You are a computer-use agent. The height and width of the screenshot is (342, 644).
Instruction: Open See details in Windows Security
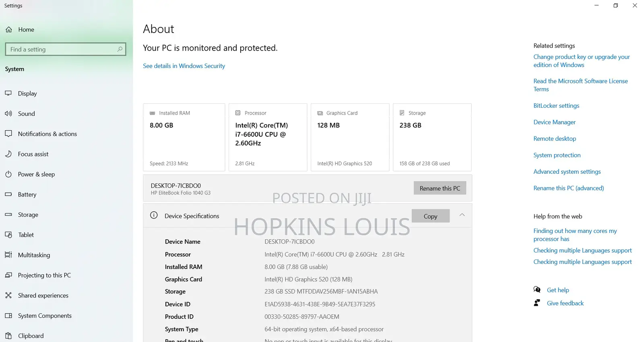tap(184, 66)
